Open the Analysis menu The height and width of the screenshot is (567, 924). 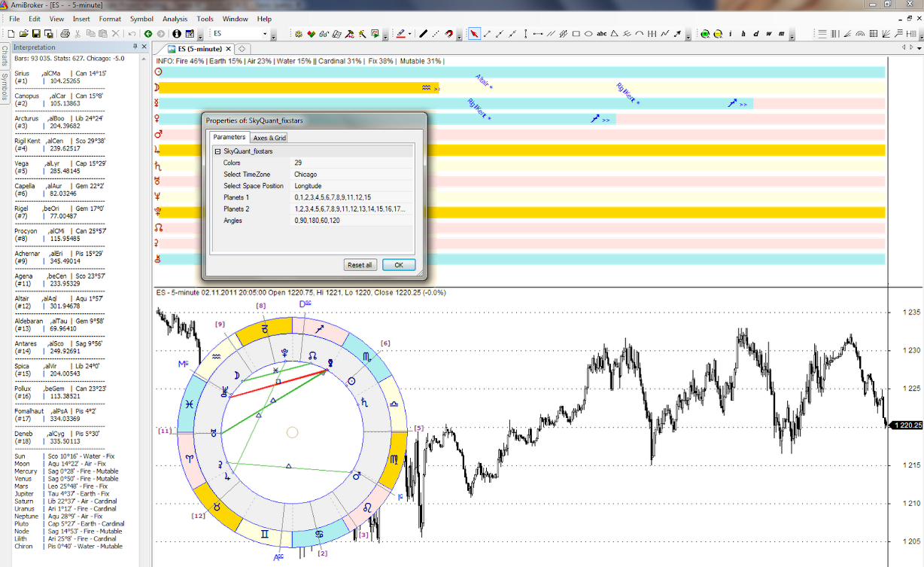[x=175, y=19]
